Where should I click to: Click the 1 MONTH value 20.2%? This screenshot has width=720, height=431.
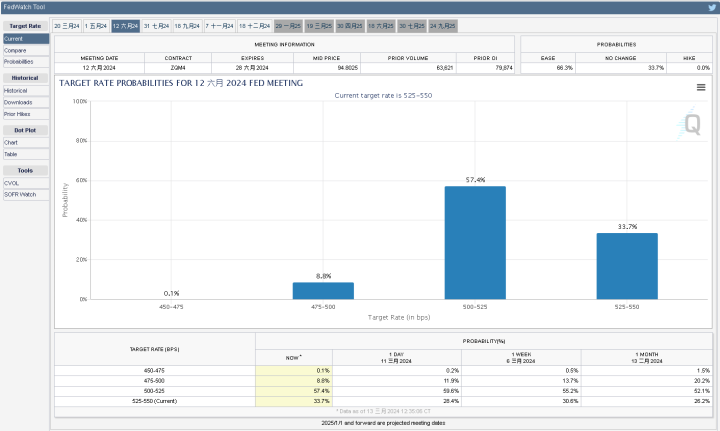702,381
